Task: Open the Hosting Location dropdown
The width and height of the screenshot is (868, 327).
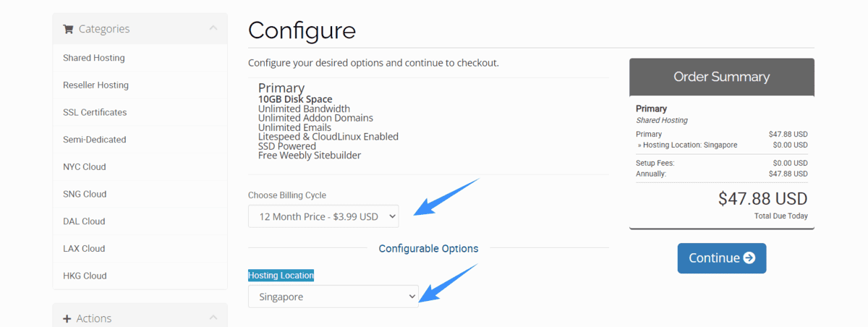Action: click(x=333, y=297)
